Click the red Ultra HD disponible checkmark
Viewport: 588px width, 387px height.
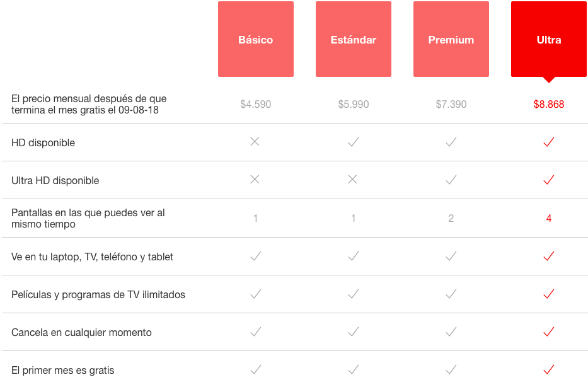pos(548,180)
